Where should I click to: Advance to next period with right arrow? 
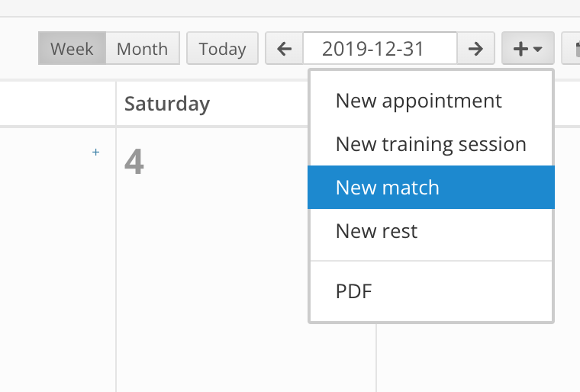(x=475, y=49)
